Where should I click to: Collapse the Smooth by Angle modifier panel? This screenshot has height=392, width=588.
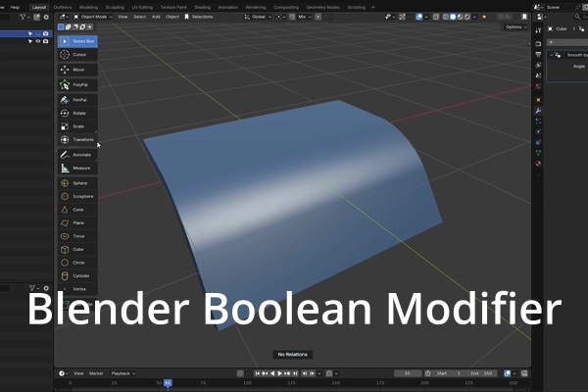551,55
